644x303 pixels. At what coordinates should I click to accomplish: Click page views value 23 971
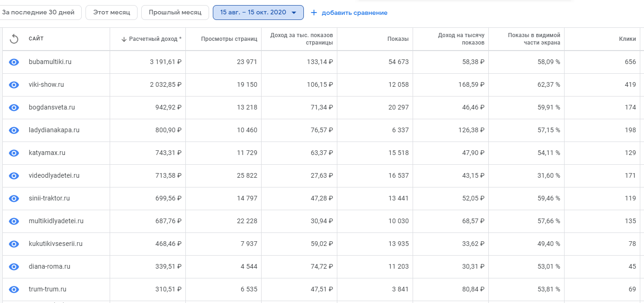tap(247, 62)
